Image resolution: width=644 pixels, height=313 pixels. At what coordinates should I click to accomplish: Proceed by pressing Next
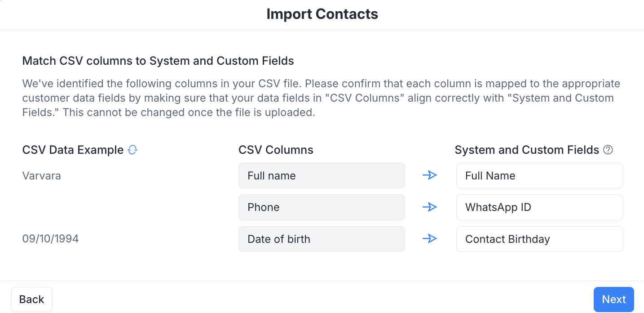pyautogui.click(x=613, y=300)
